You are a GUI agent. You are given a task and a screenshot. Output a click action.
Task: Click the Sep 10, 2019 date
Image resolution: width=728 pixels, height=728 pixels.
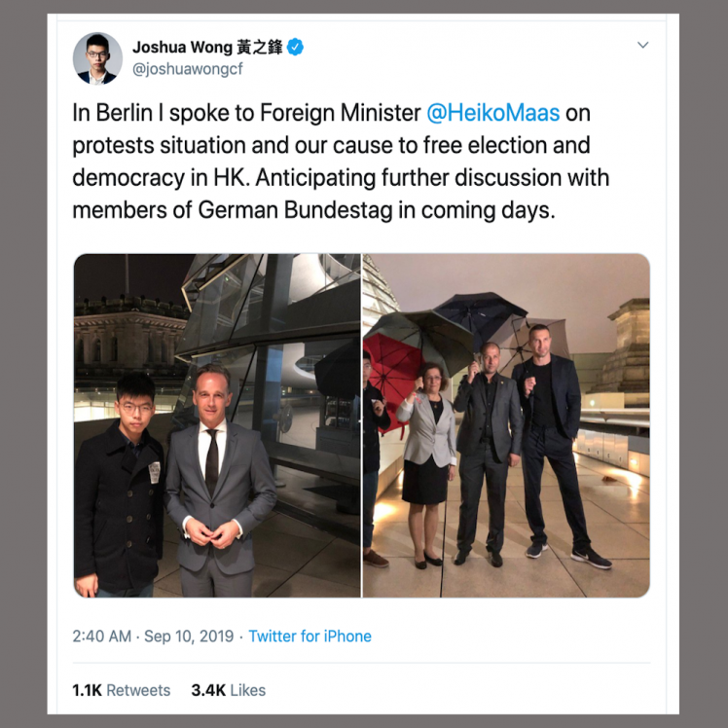(189, 637)
